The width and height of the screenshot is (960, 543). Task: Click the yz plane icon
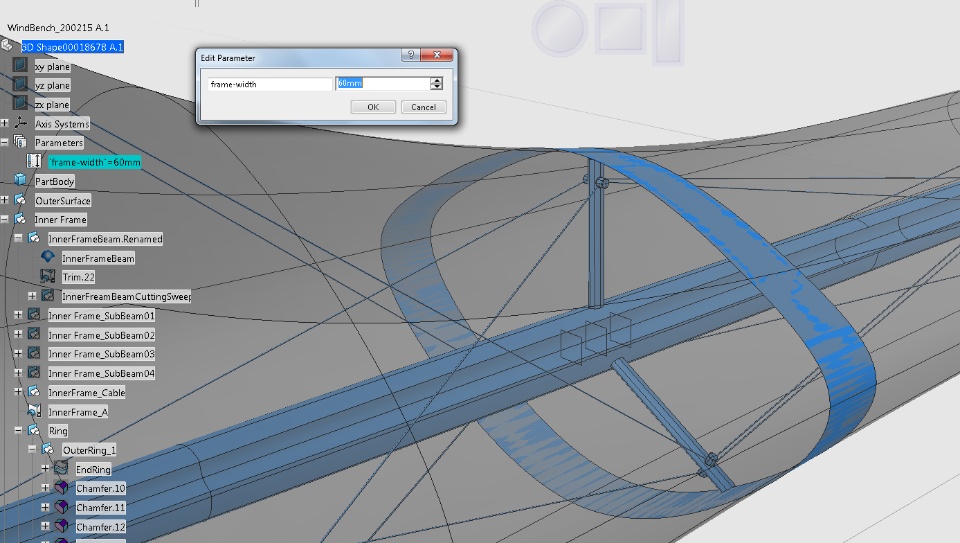[20, 84]
